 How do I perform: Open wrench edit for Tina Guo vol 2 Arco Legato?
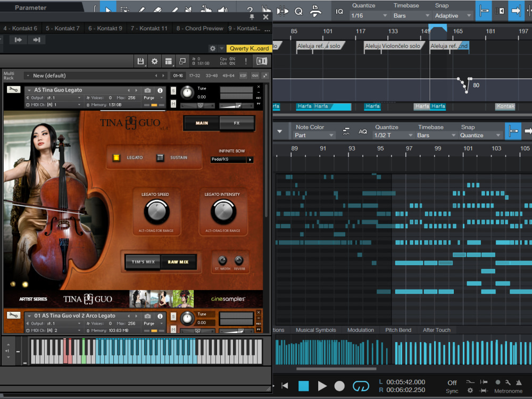click(x=14, y=315)
